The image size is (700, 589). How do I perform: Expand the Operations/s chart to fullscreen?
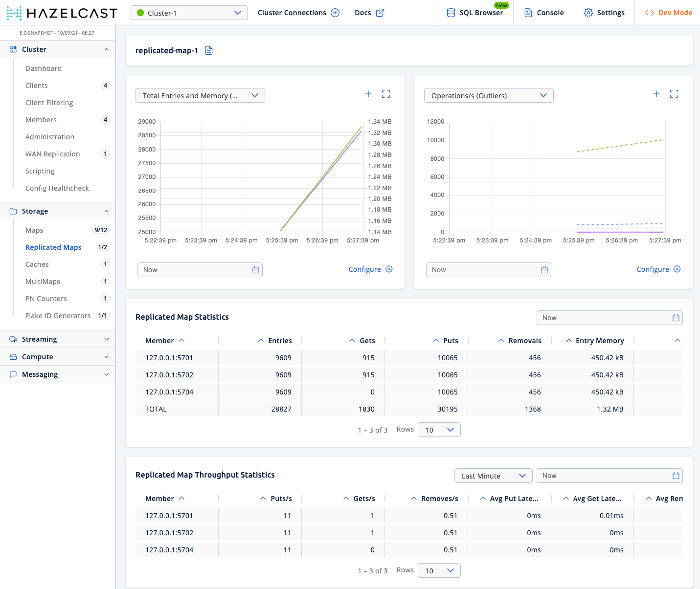click(674, 94)
